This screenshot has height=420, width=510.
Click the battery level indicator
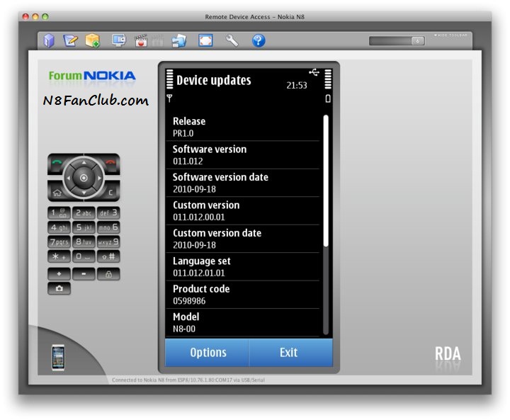point(328,79)
